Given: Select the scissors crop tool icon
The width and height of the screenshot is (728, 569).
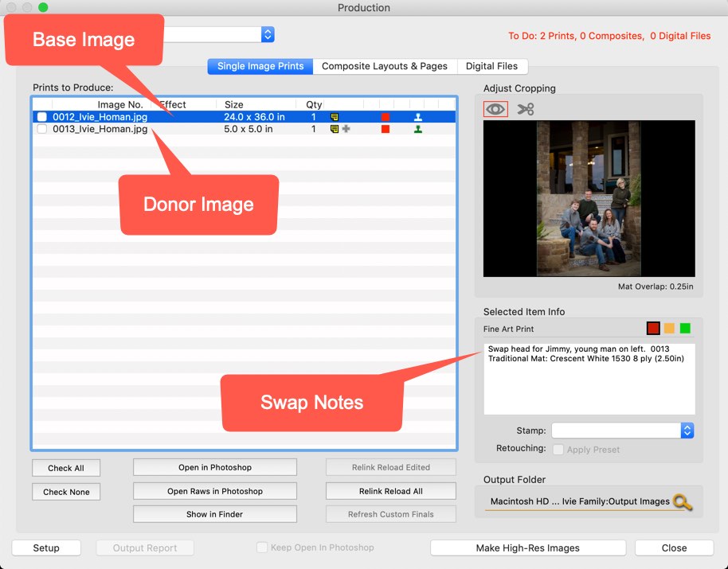Looking at the screenshot, I should (x=525, y=109).
